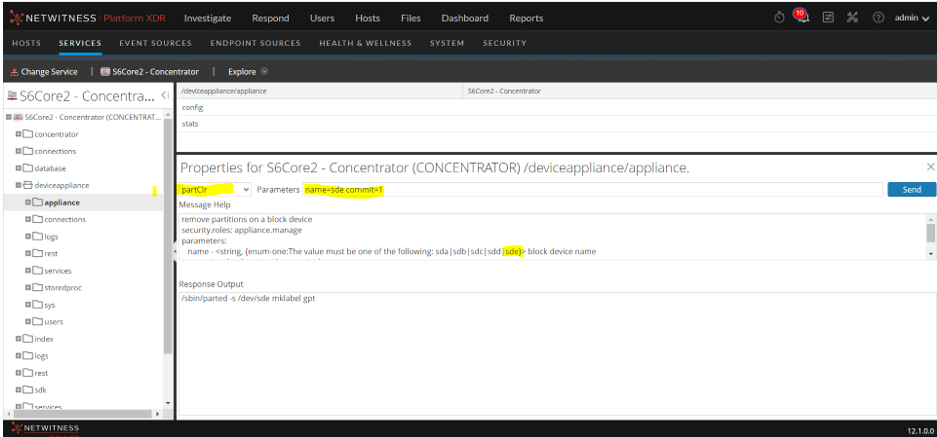937x437 pixels.
Task: Open notifications bell with 10 badge
Action: (800, 16)
